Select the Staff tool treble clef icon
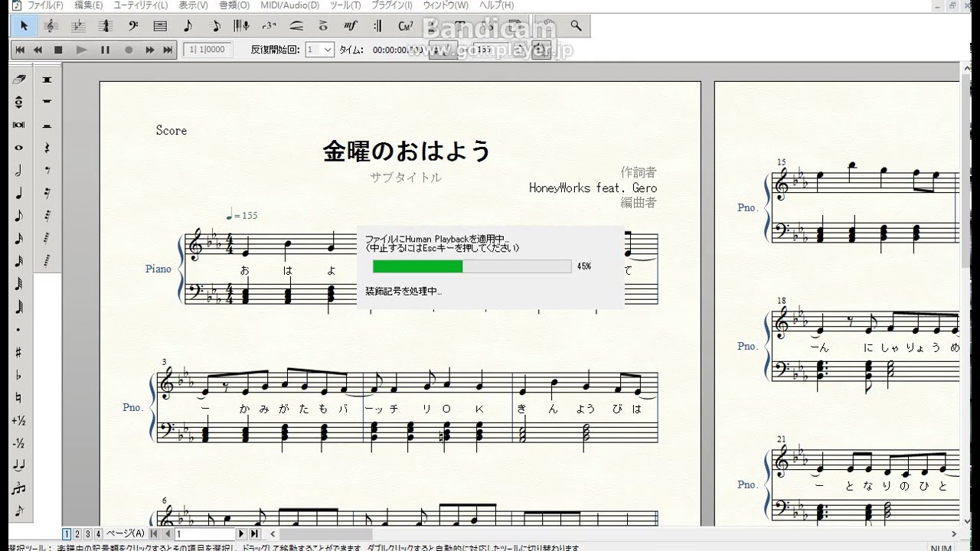Screen dimensions: 980x551 pos(51,26)
